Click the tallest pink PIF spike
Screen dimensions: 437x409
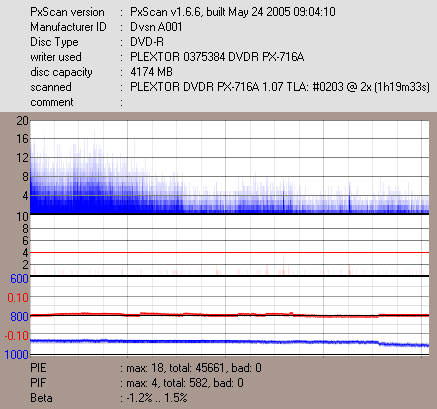[x=283, y=265]
